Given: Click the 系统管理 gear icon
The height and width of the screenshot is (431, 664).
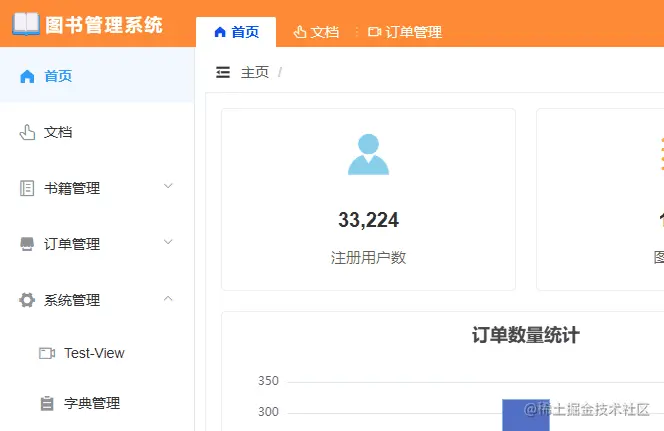Looking at the screenshot, I should 27,300.
